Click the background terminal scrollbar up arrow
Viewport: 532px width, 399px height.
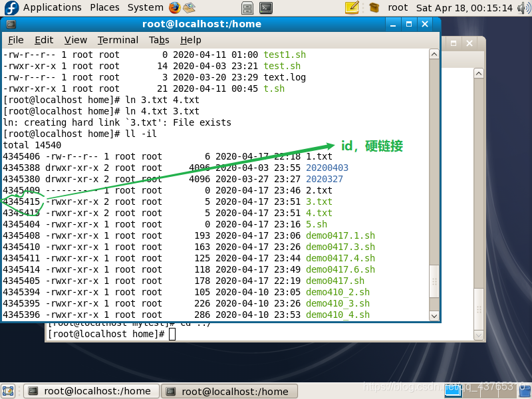click(x=478, y=74)
